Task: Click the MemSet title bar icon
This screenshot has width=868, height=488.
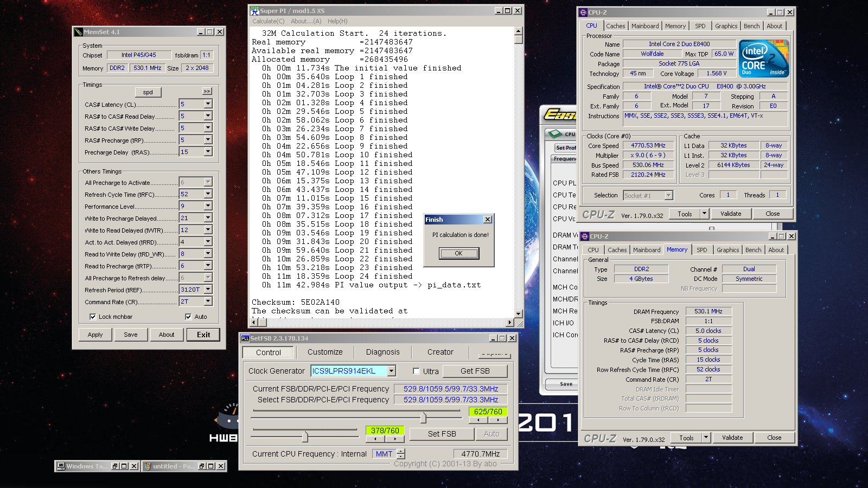Action: 79,32
